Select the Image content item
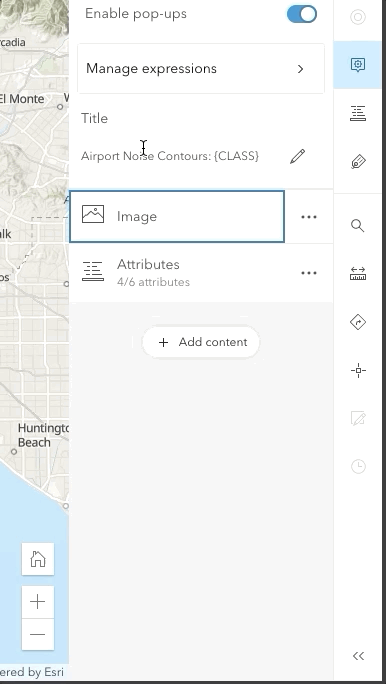The width and height of the screenshot is (386, 684). [x=177, y=216]
